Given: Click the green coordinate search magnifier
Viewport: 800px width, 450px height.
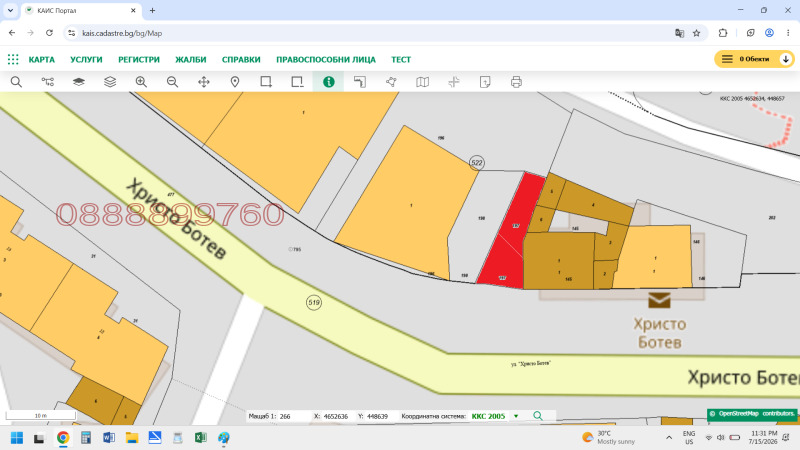Looking at the screenshot, I should (538, 416).
